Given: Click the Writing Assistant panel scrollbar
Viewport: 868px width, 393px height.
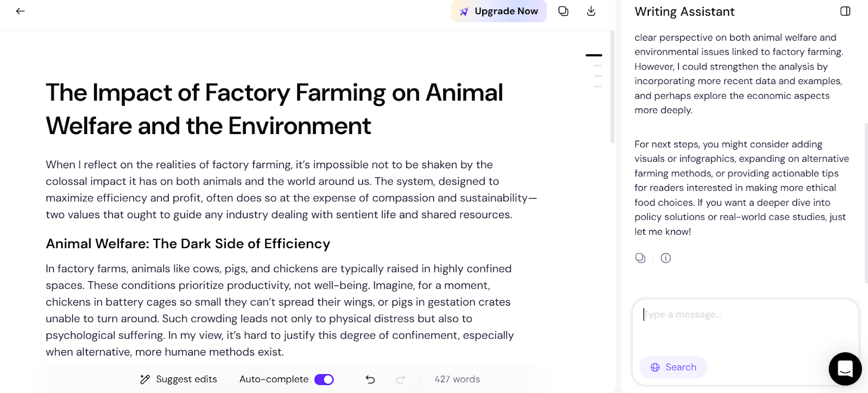Looking at the screenshot, I should pyautogui.click(x=866, y=203).
